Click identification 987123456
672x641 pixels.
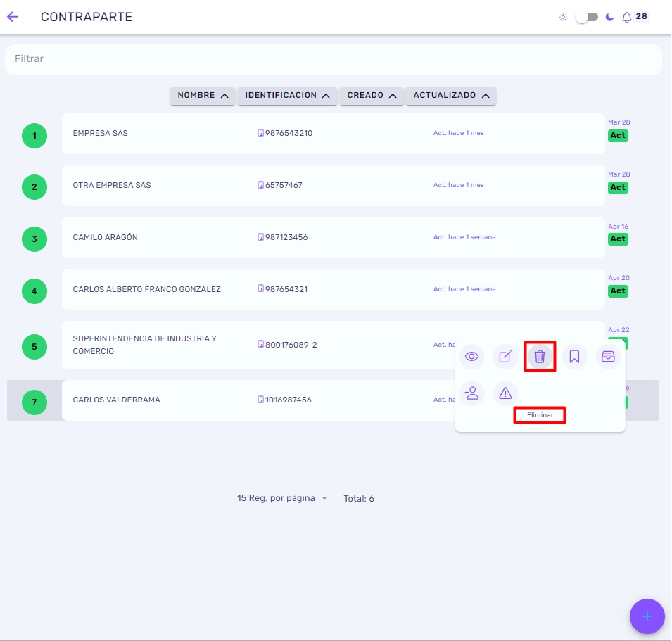tap(286, 237)
